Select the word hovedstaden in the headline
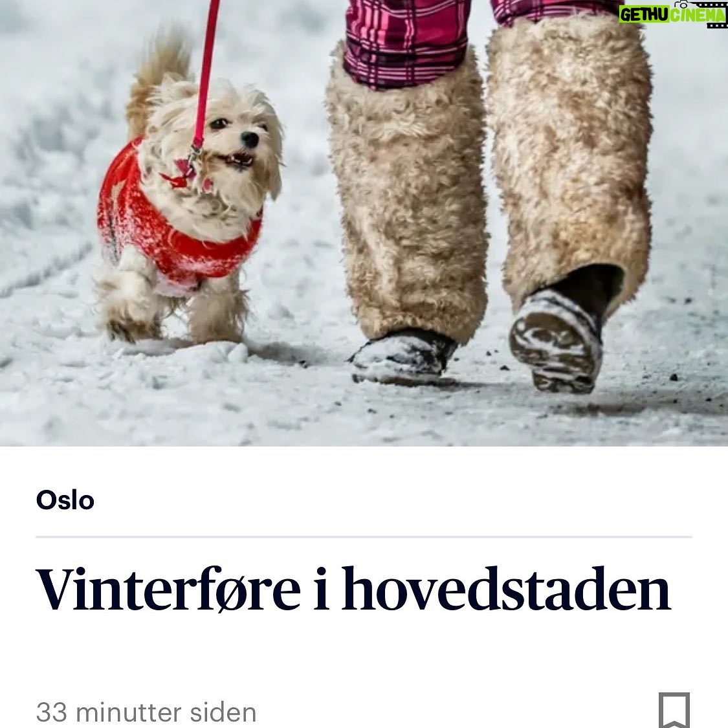 click(x=506, y=590)
